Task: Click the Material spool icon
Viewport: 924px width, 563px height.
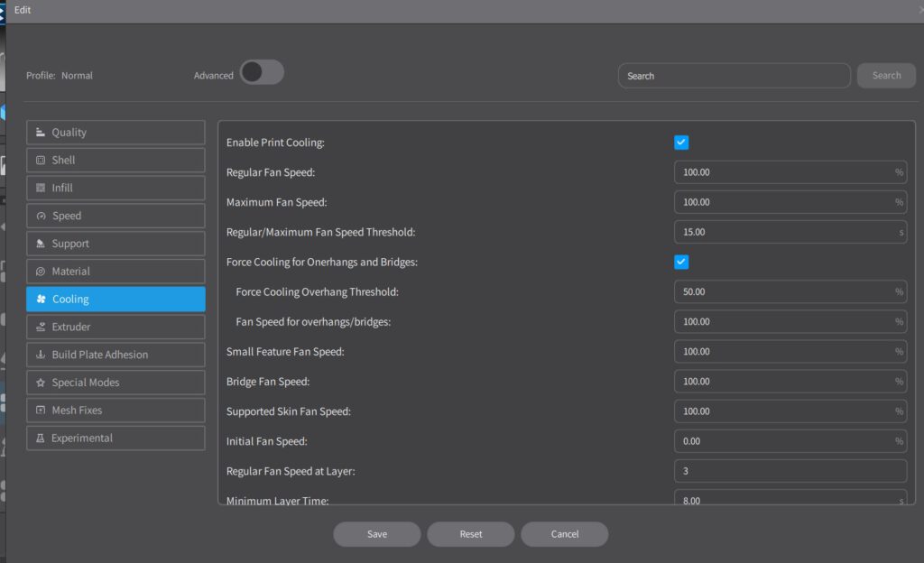Action: 41,272
